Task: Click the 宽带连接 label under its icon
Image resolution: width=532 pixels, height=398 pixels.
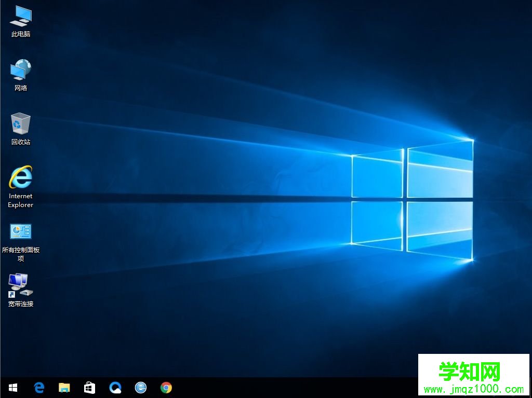Action: (x=20, y=304)
